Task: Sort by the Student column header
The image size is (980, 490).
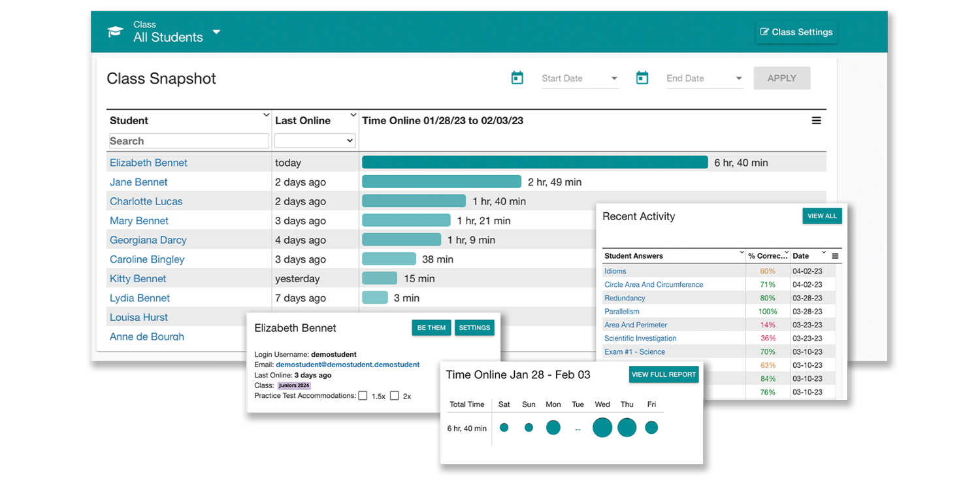Action: click(129, 121)
